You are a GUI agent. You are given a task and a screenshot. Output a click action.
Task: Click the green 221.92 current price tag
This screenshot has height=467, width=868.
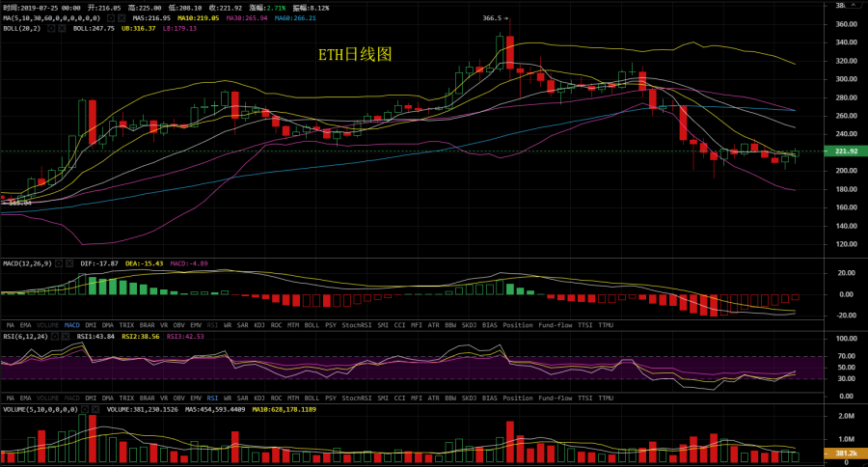coord(845,151)
